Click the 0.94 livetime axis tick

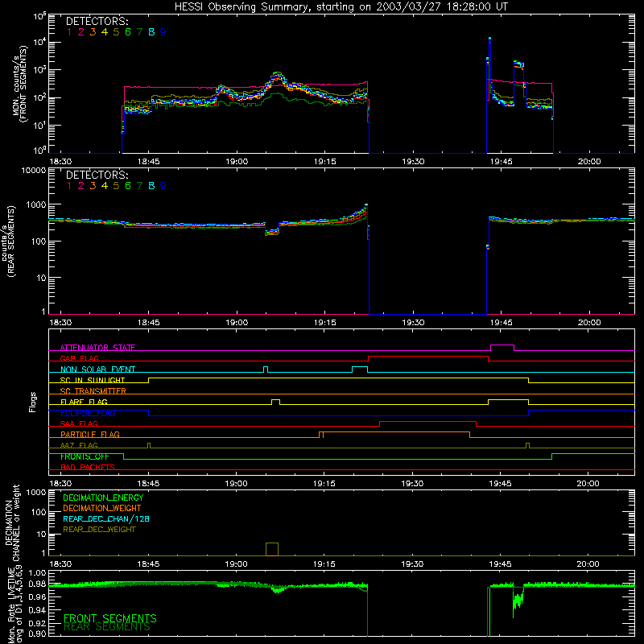click(38, 609)
